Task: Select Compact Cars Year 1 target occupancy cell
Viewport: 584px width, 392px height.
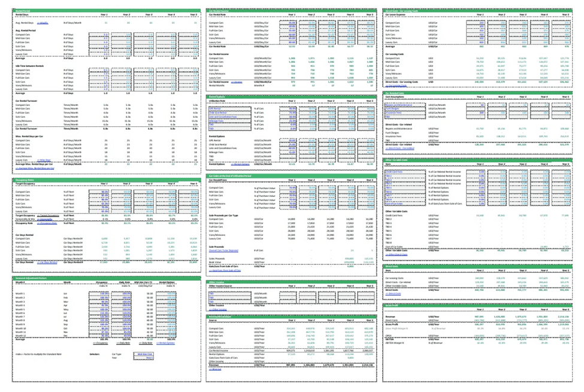Action: pos(99,192)
